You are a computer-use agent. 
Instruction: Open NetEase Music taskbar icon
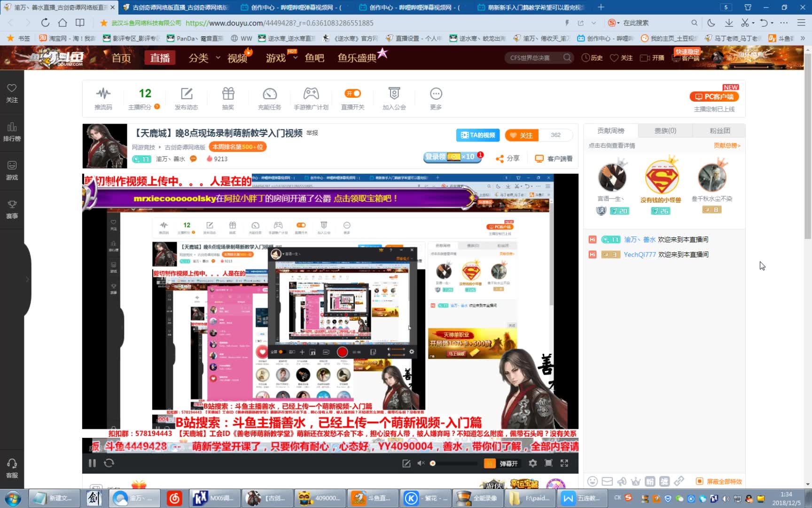(174, 498)
